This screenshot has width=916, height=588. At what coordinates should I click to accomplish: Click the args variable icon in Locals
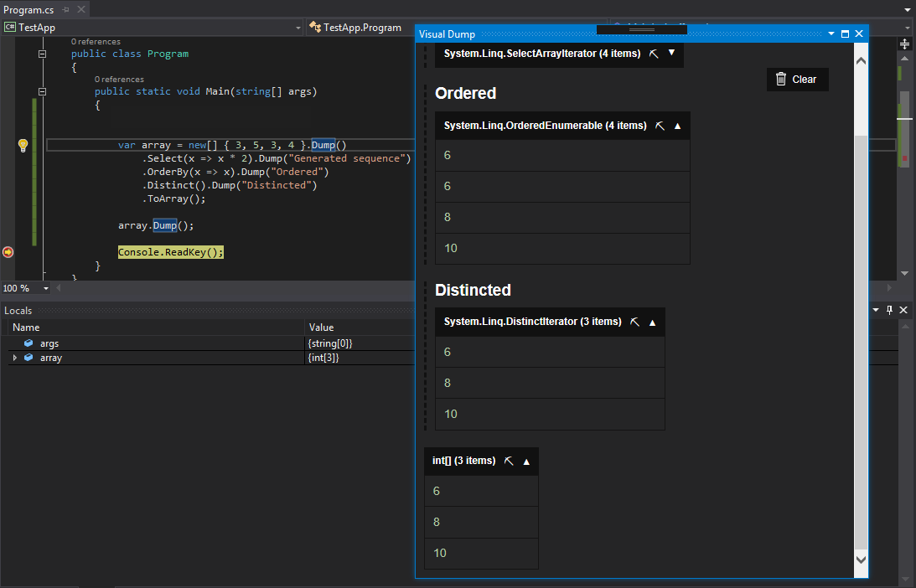[28, 343]
